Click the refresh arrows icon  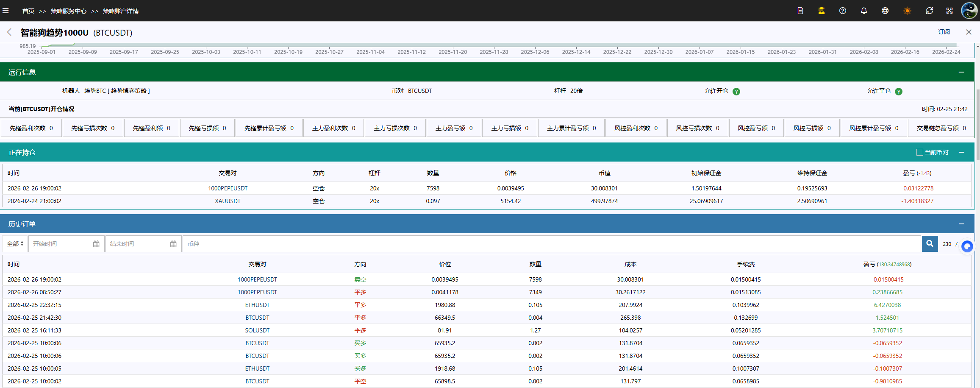click(x=929, y=11)
